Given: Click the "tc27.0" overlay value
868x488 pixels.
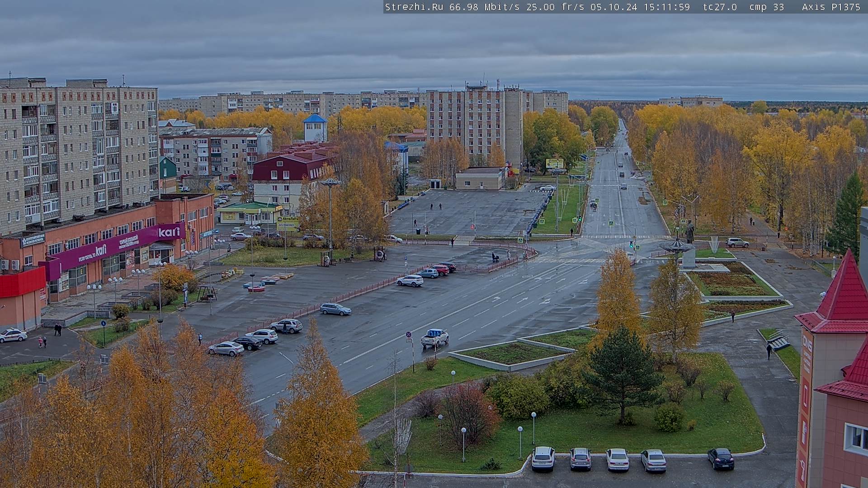Looking at the screenshot, I should (720, 7).
